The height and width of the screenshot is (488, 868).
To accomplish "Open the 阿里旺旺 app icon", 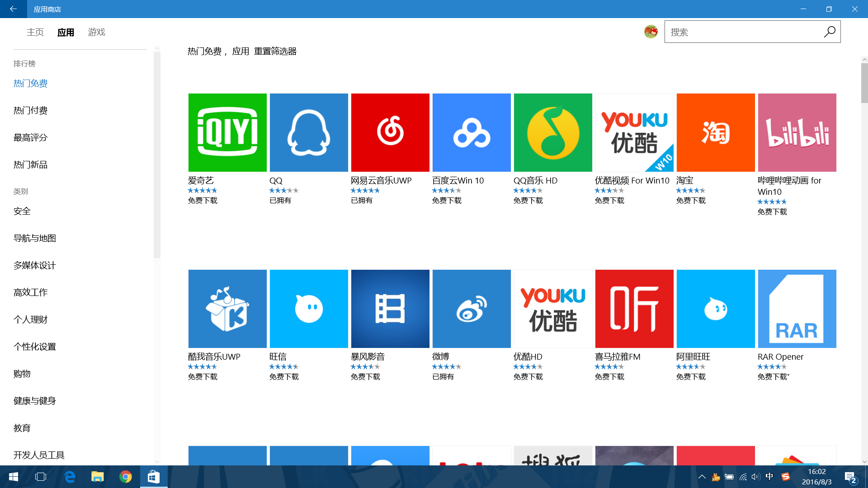I will point(716,309).
